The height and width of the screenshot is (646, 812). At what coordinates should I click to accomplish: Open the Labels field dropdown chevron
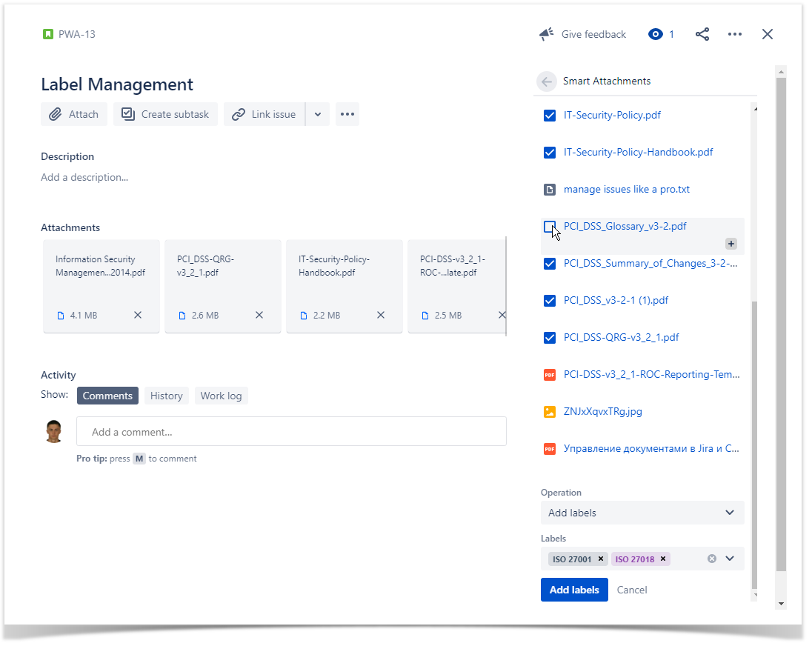pos(730,559)
